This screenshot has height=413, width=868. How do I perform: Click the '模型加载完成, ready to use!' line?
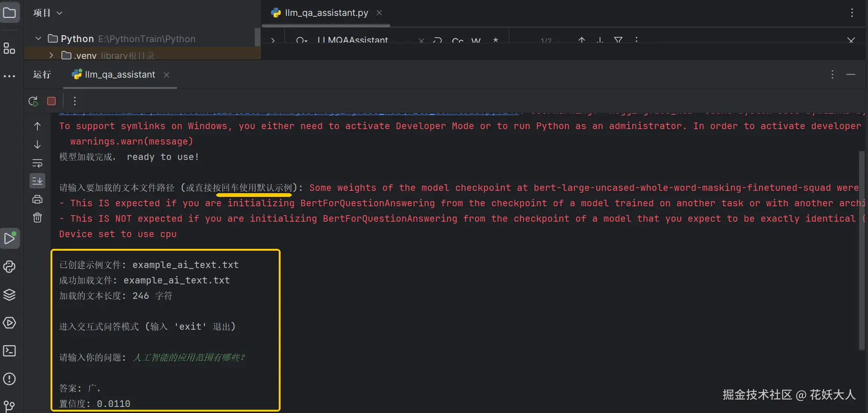click(129, 157)
